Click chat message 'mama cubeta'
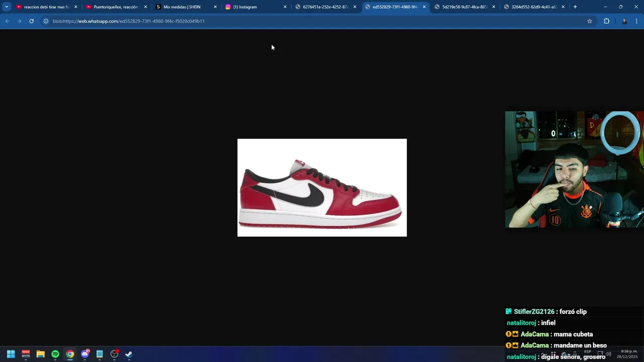The image size is (644, 362). (x=573, y=334)
